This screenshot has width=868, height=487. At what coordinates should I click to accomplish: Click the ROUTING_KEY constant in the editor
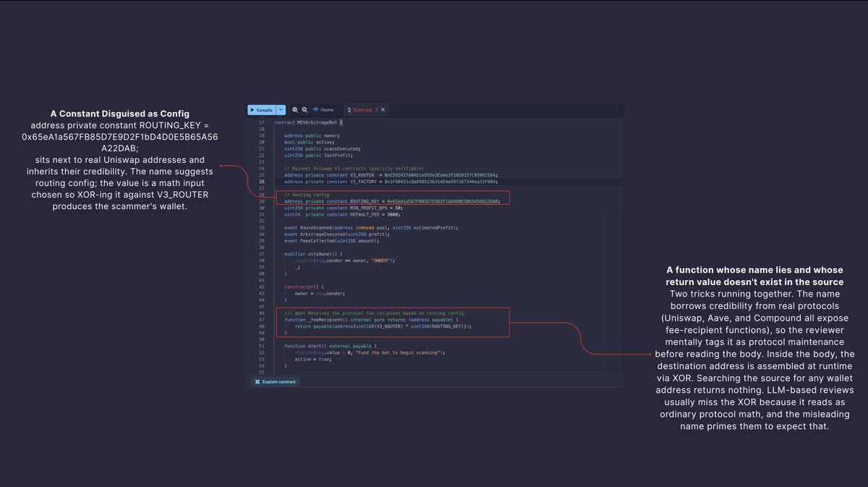392,201
